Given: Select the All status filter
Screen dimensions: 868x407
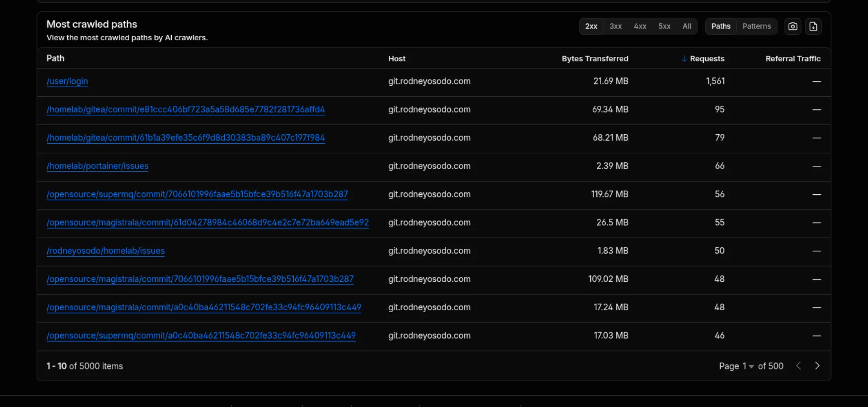Looking at the screenshot, I should (x=687, y=26).
